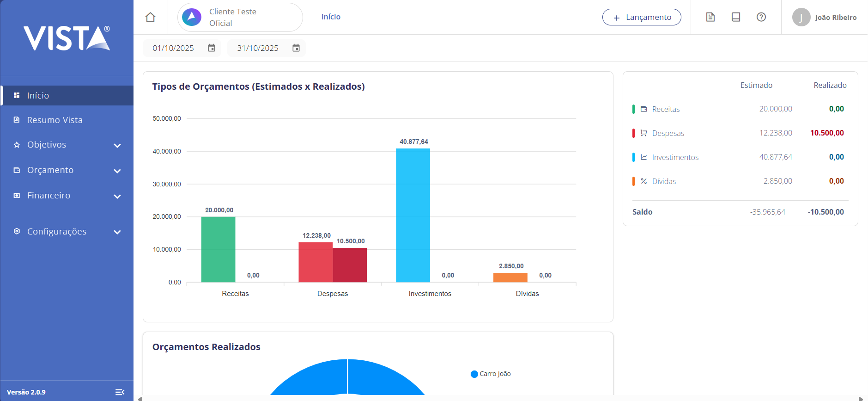This screenshot has height=401, width=868.
Task: Click the Lançamento button
Action: coord(642,17)
